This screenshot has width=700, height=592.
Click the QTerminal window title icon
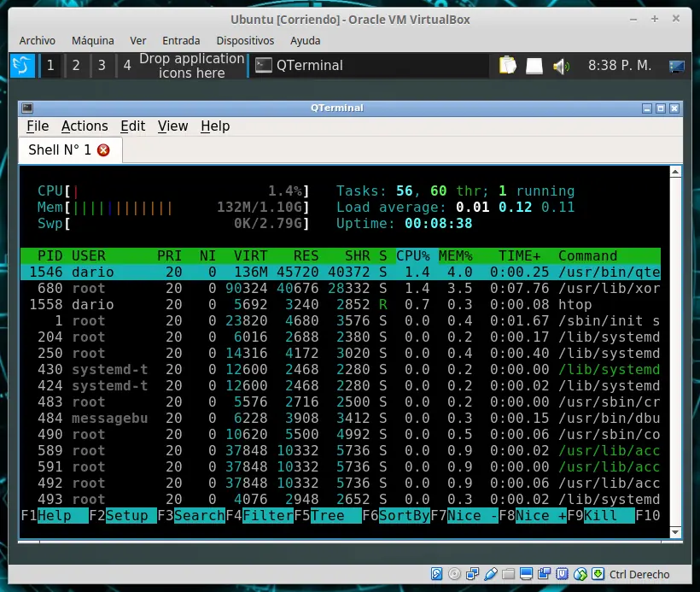[27, 108]
